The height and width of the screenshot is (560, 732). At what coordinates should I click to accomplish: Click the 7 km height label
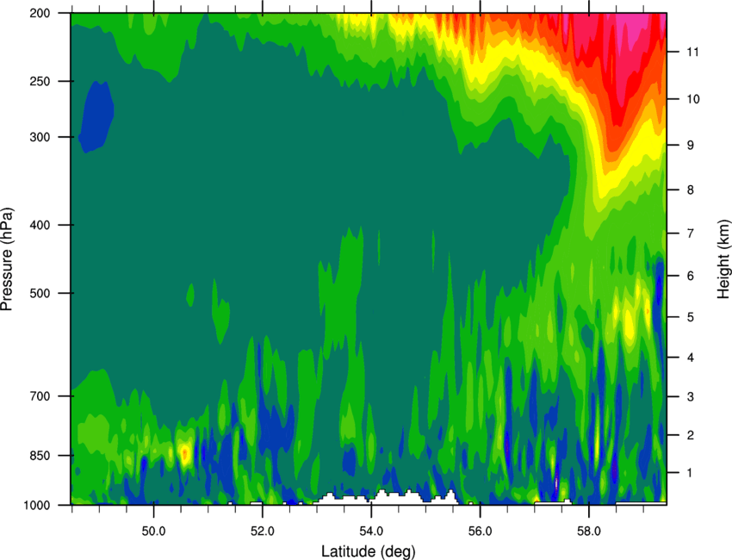(690, 233)
